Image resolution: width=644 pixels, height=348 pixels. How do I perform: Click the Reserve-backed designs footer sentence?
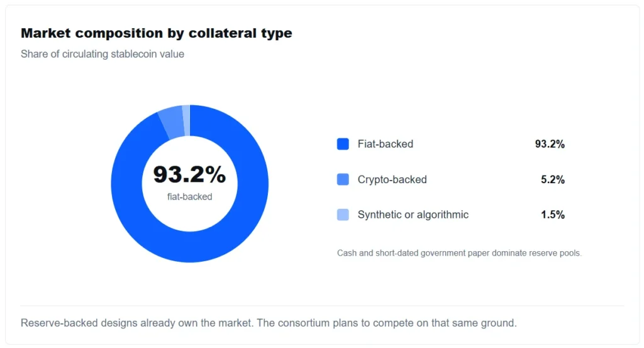269,323
